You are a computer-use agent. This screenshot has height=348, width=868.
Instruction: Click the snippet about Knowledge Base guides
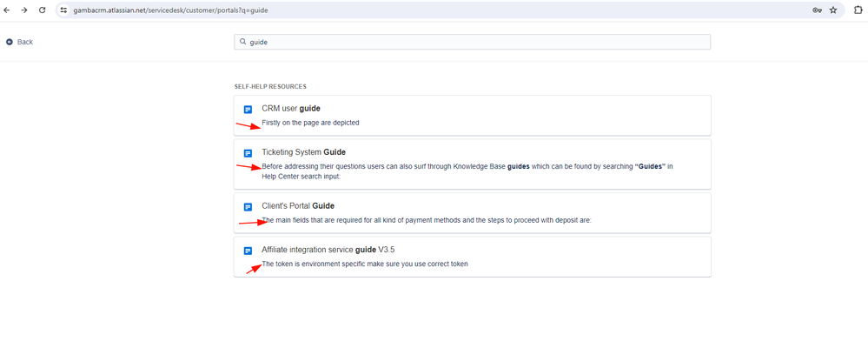(x=467, y=171)
